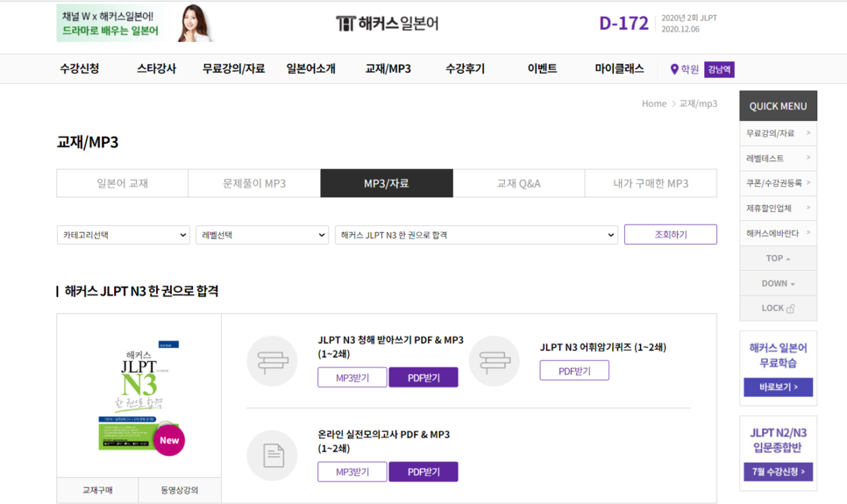Open quick menu 해커스에바란다
The width and height of the screenshot is (847, 504).
pos(778,233)
